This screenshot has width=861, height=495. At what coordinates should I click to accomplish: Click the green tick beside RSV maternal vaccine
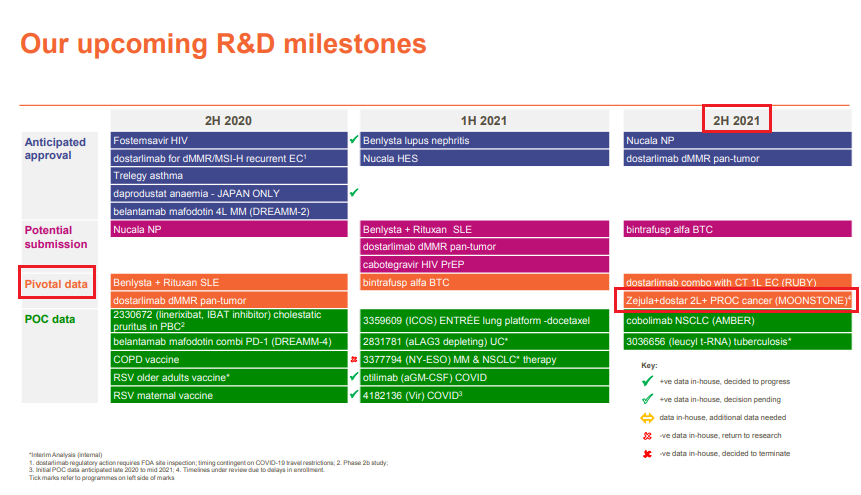tap(354, 394)
